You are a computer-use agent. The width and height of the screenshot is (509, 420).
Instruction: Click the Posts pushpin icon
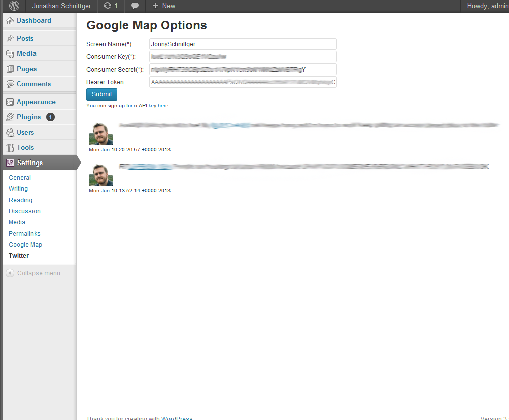click(x=10, y=38)
